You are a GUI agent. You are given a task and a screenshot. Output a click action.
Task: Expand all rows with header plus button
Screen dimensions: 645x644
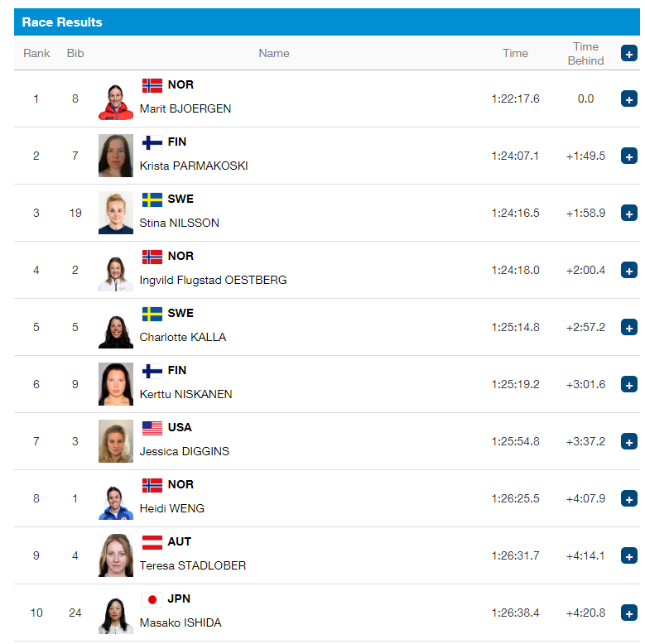point(628,54)
